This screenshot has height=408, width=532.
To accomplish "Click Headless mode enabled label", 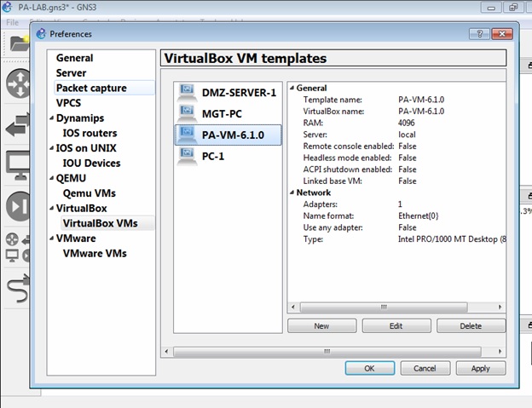I will (x=347, y=158).
